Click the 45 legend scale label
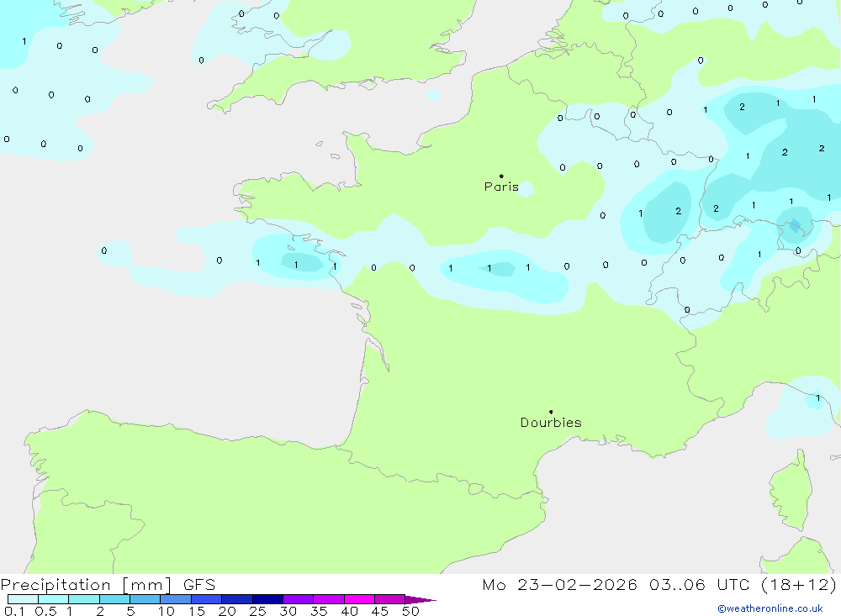Image resolution: width=841 pixels, height=616 pixels. pos(380,611)
